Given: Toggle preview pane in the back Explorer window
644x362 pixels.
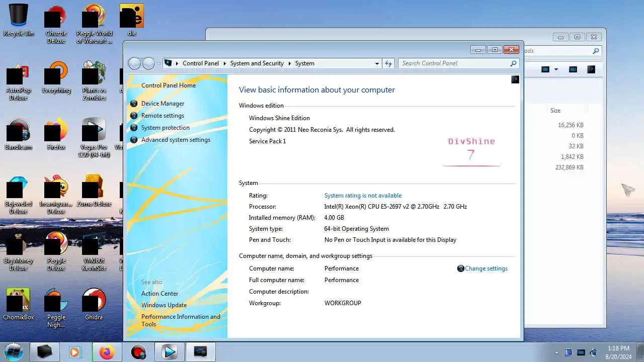Looking at the screenshot, I should [573, 69].
